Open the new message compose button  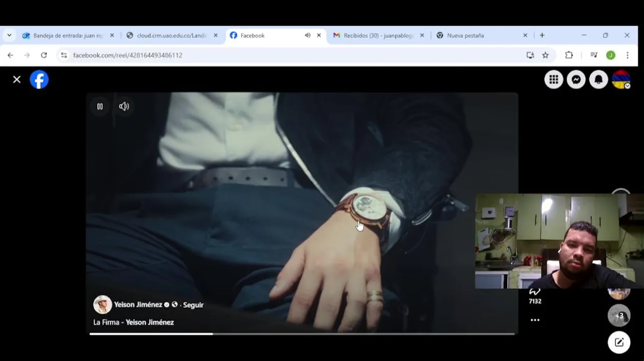point(619,342)
